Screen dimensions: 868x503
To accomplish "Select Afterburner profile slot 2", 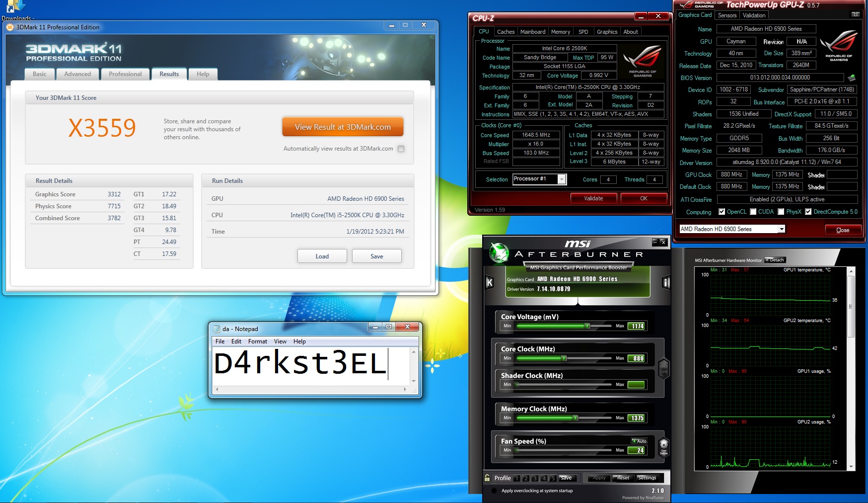I will (526, 478).
